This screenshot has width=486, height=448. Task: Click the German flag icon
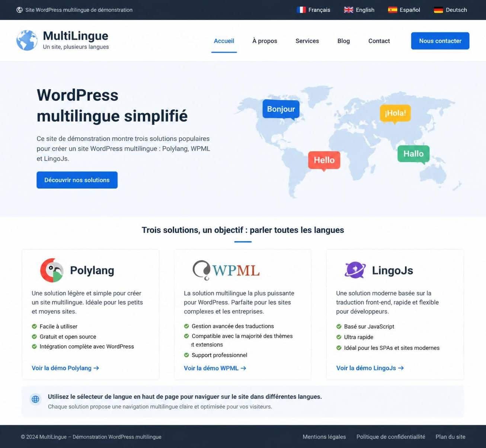439,10
